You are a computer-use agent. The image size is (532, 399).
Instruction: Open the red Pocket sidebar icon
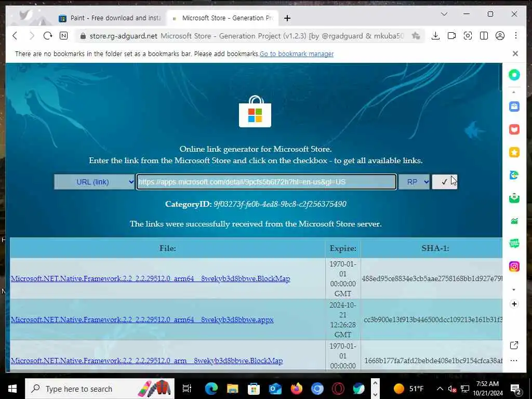point(514,129)
